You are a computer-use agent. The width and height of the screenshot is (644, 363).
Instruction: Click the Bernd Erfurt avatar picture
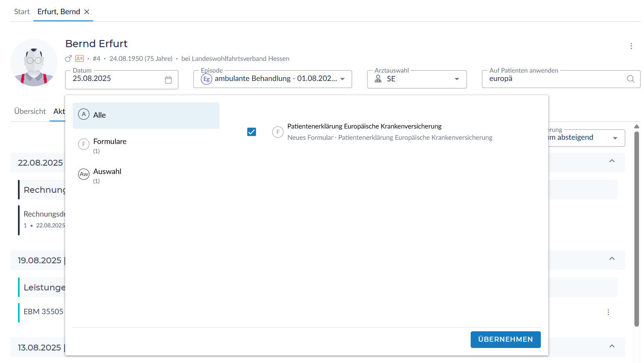pyautogui.click(x=34, y=63)
